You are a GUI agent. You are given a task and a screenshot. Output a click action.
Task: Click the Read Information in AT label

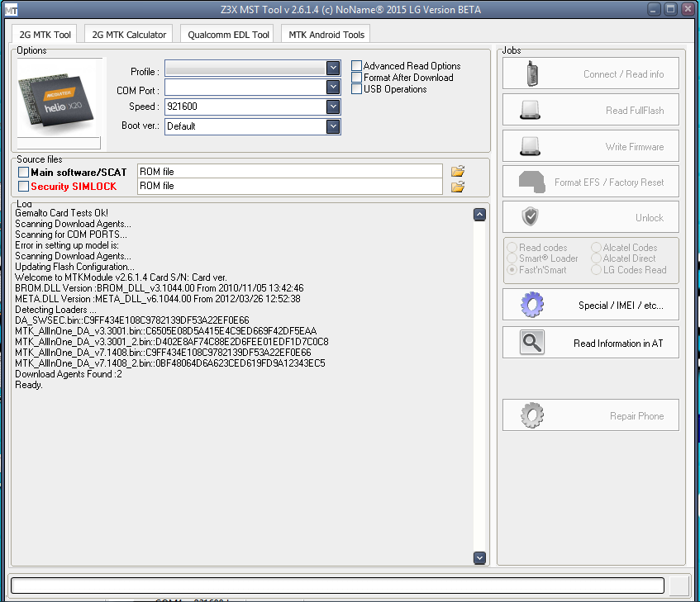click(x=618, y=344)
